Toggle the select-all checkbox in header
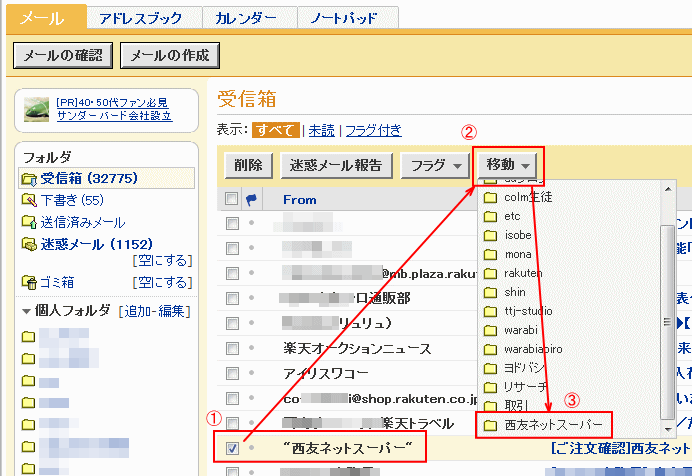 click(x=232, y=198)
